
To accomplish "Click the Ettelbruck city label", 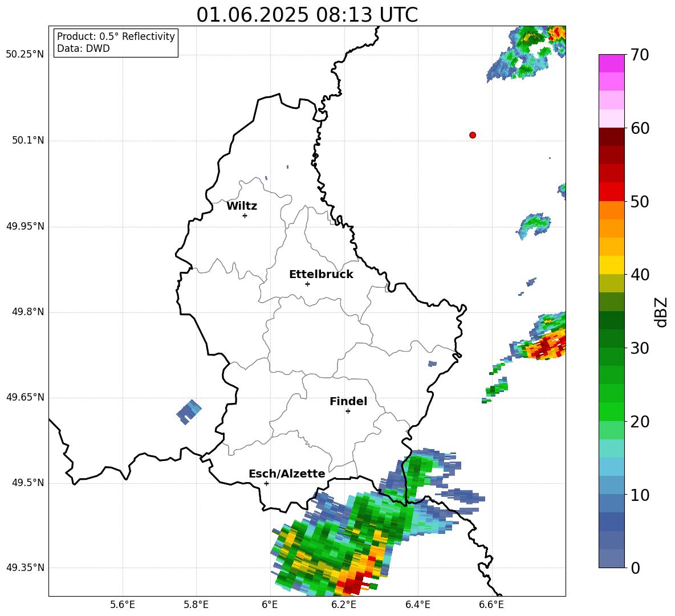I will pyautogui.click(x=321, y=275).
